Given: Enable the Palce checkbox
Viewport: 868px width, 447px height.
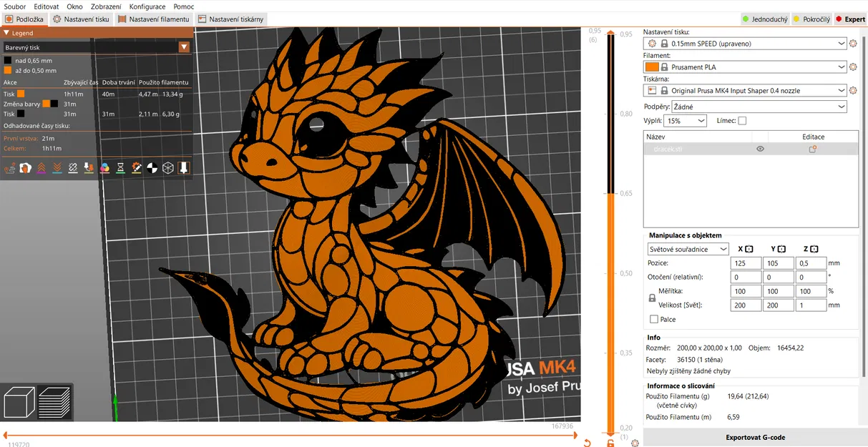Looking at the screenshot, I should pyautogui.click(x=654, y=319).
